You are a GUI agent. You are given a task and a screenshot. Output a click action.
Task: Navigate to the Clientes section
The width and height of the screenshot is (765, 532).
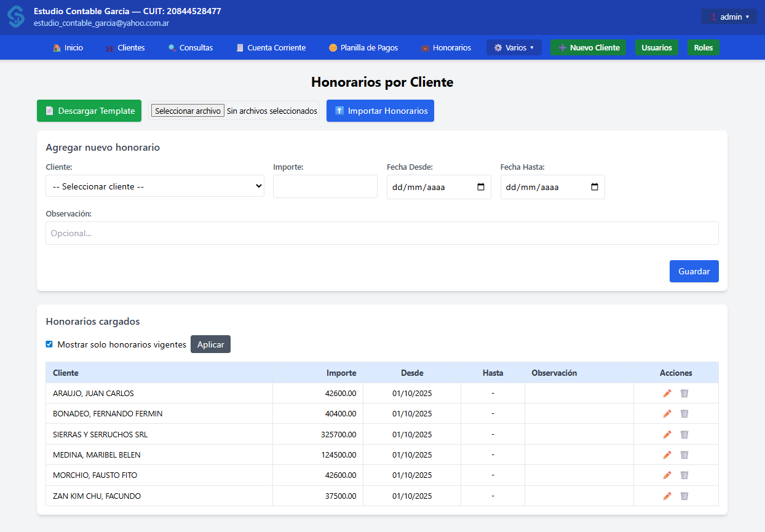click(125, 47)
